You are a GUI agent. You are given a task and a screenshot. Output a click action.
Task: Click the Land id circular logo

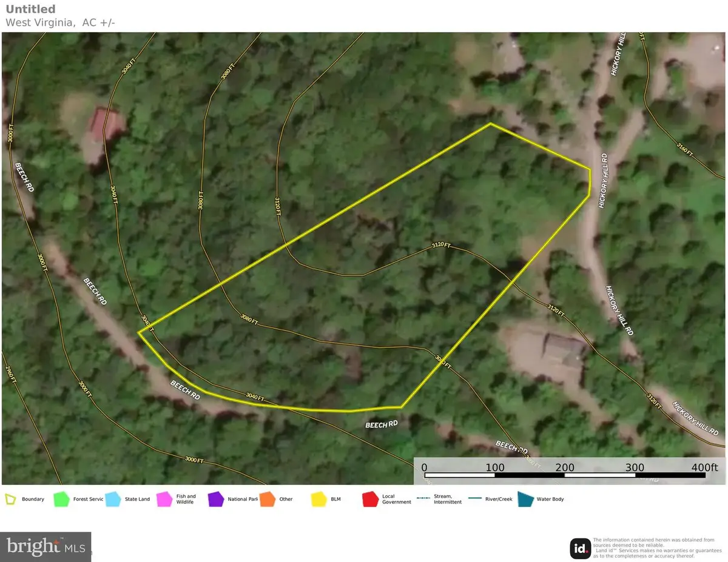pos(581,549)
